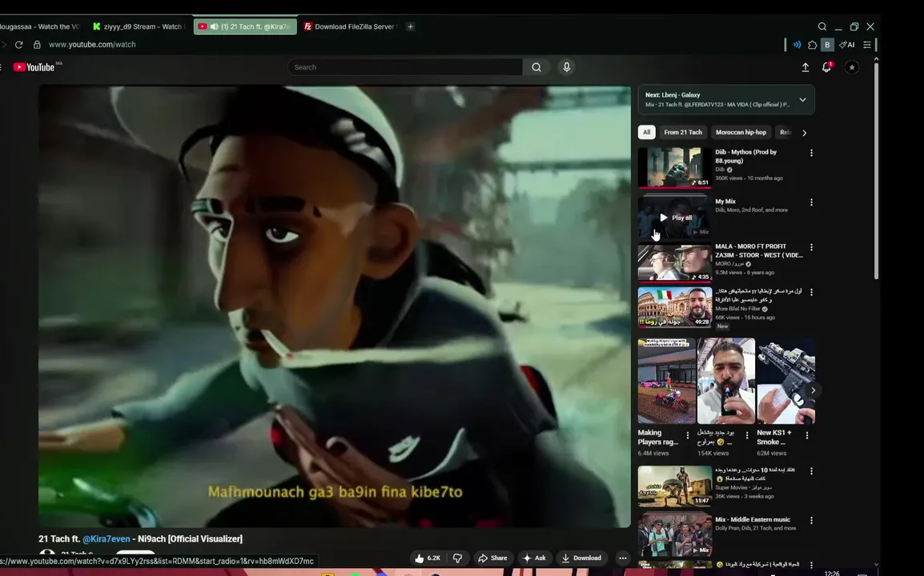Open the AI assistant toolbar button
The image size is (924, 576).
coord(847,45)
